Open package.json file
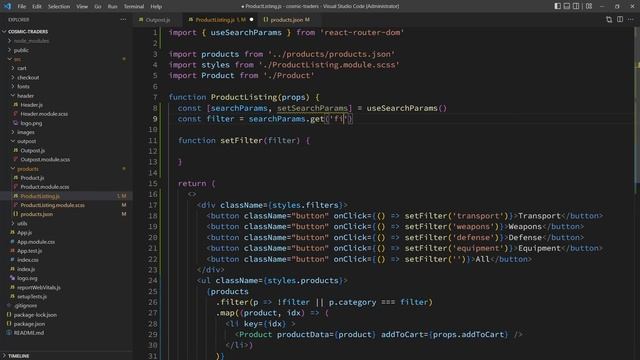The image size is (640, 360). point(29,324)
